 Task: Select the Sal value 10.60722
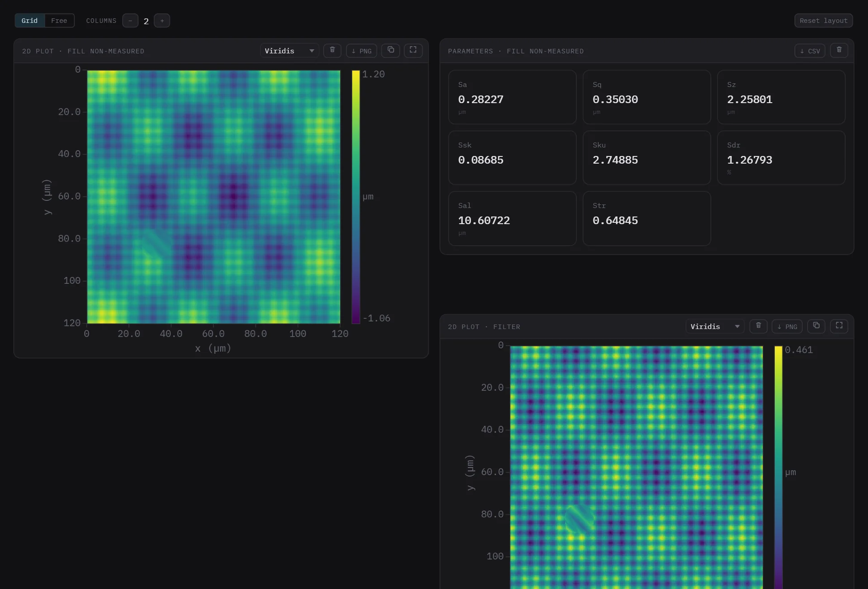(484, 221)
